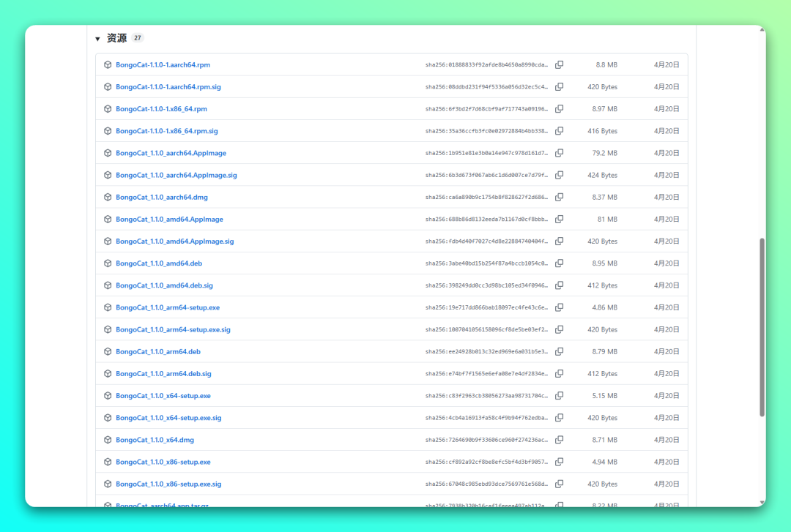Image resolution: width=791 pixels, height=532 pixels.
Task: Click the scrollbar up arrow
Action: (762, 30)
